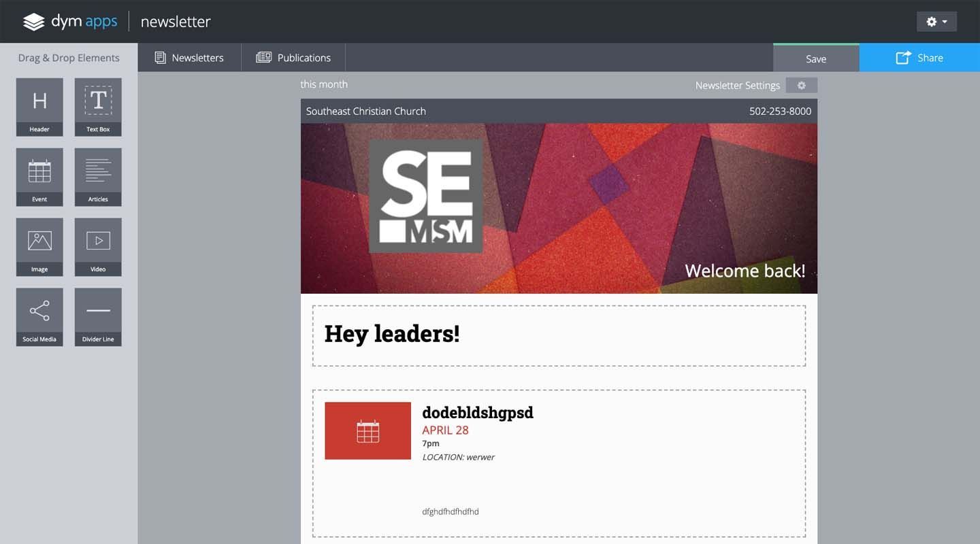Click the red calendar event icon

(367, 430)
